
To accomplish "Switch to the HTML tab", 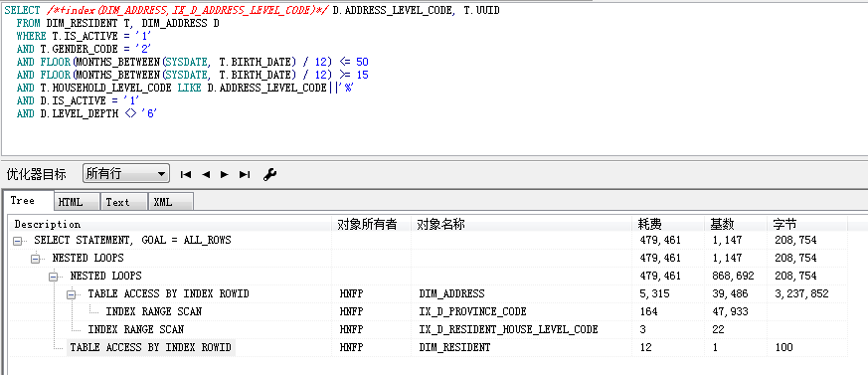I will point(77,202).
